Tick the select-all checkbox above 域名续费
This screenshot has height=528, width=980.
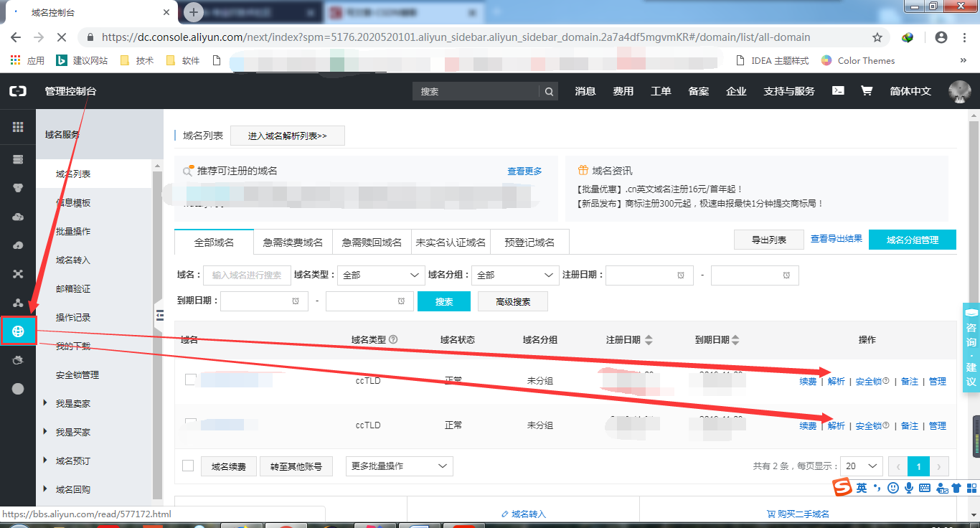tap(188, 465)
